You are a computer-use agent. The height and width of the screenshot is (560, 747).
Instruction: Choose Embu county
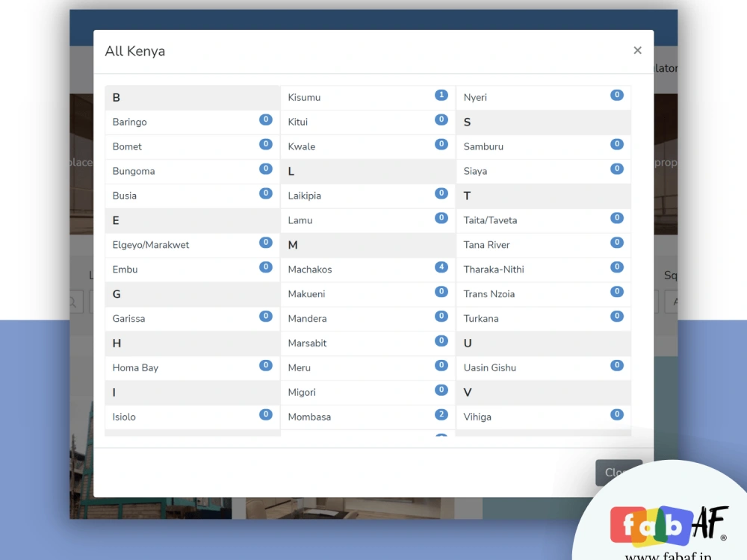(x=193, y=270)
